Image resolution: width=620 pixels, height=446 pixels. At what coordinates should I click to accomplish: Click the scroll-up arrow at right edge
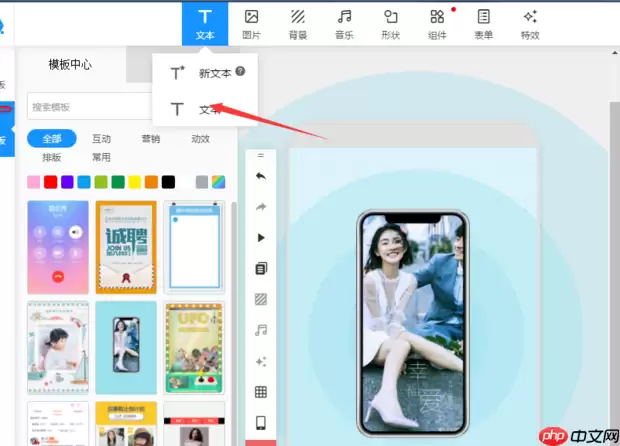coord(615,53)
